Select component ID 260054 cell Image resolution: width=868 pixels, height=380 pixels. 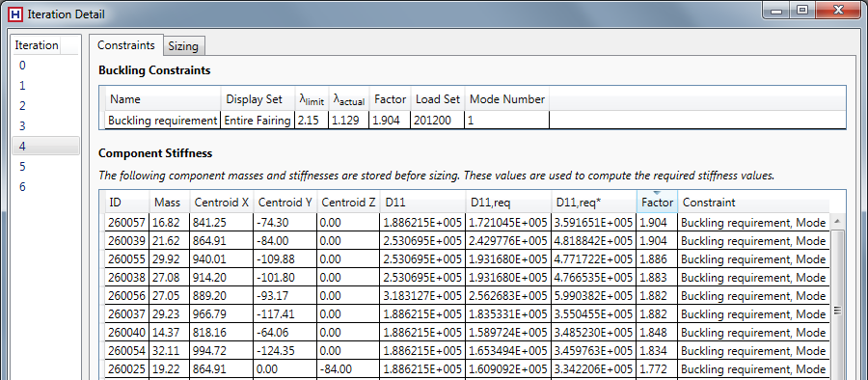(127, 351)
